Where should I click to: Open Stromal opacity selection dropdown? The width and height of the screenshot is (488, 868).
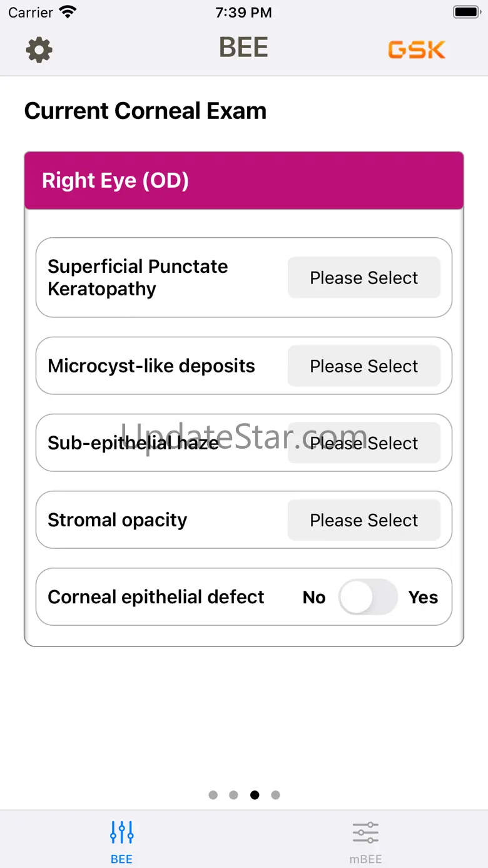[x=364, y=520]
